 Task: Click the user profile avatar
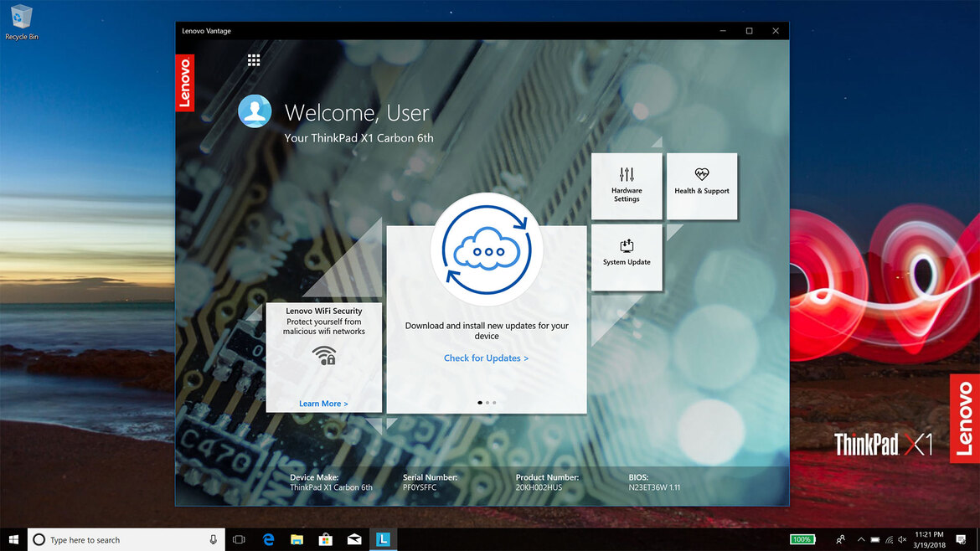click(x=255, y=111)
